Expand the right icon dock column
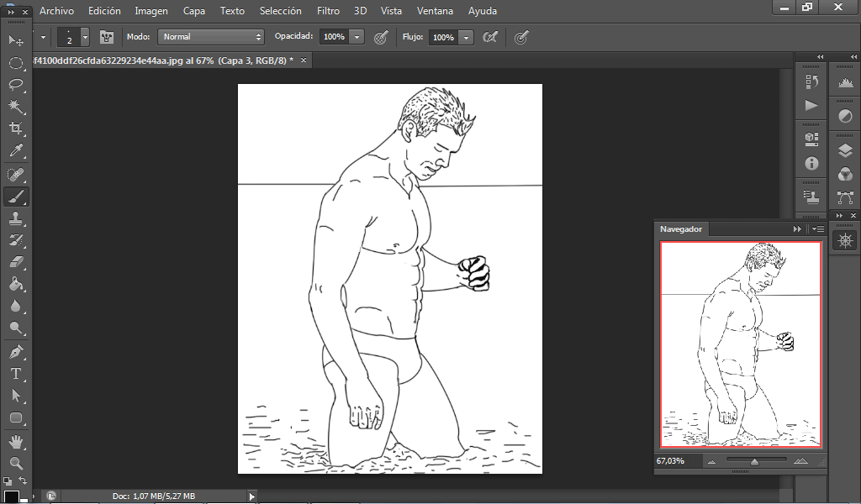Image resolution: width=861 pixels, height=504 pixels. tap(853, 56)
